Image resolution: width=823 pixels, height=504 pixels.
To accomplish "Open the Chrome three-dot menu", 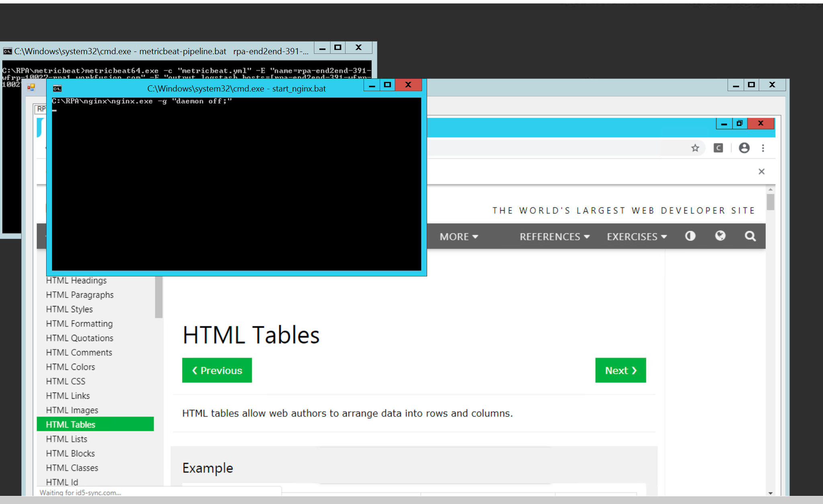I will (x=763, y=148).
